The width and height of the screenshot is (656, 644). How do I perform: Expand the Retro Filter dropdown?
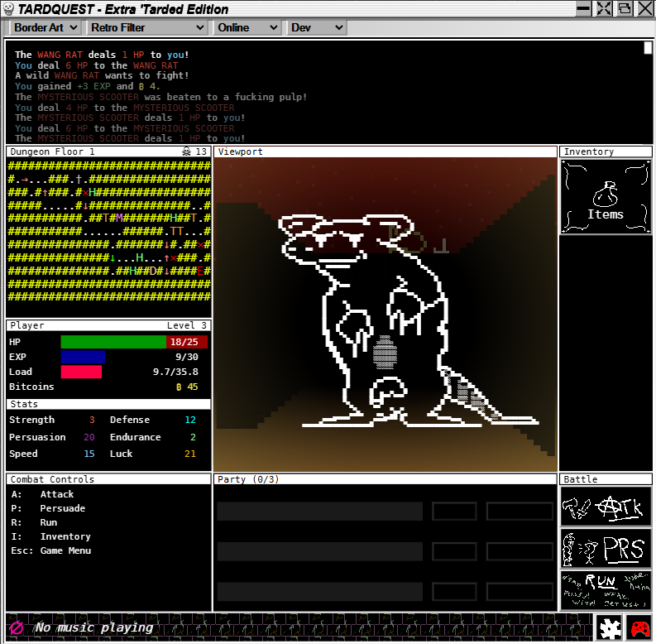(146, 27)
